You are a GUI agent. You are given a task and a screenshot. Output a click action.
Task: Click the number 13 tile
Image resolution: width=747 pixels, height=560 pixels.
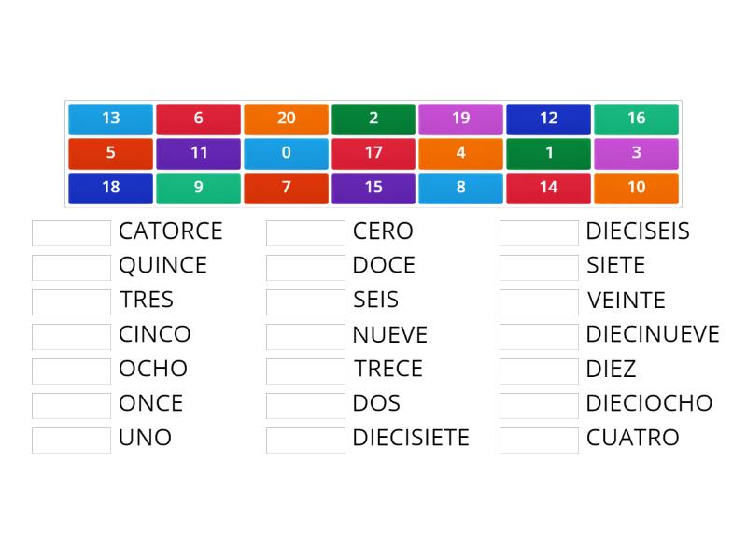coord(109,119)
